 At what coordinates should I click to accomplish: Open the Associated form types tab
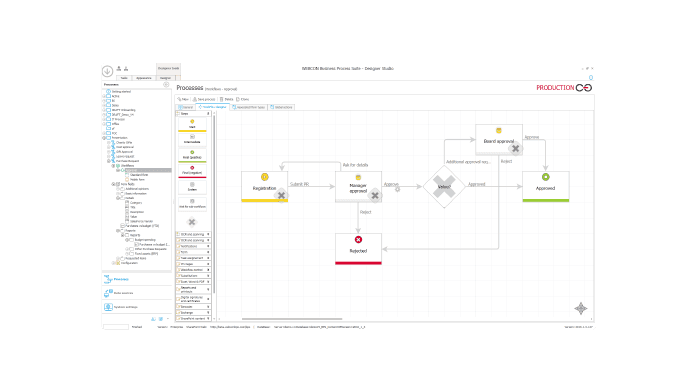coord(249,107)
